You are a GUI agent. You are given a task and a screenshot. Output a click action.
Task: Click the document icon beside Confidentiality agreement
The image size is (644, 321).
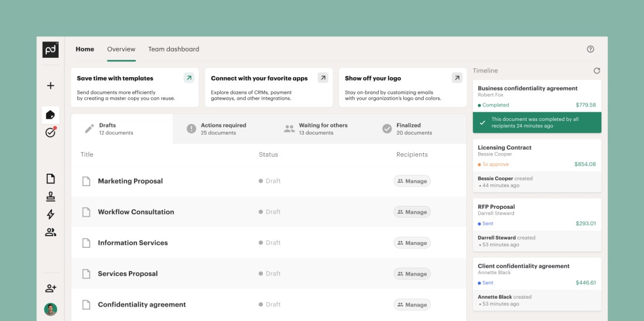point(86,305)
